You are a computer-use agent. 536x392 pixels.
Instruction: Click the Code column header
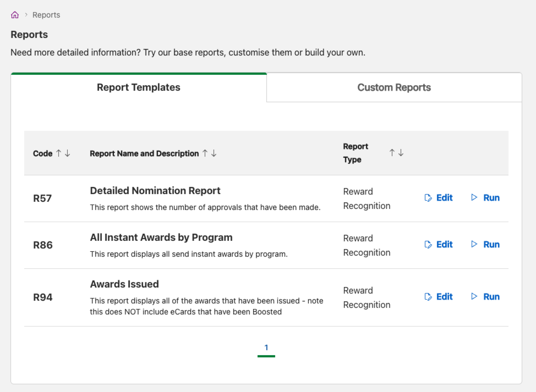click(x=43, y=153)
